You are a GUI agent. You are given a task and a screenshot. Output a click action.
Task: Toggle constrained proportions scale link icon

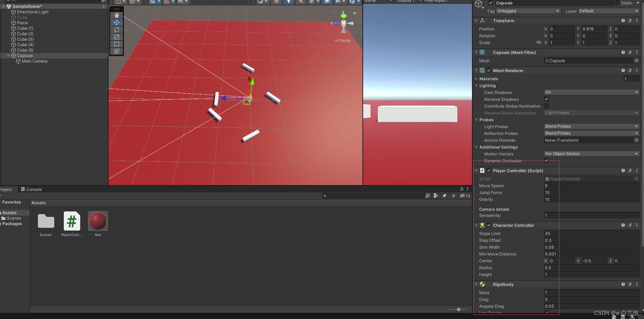pyautogui.click(x=539, y=43)
